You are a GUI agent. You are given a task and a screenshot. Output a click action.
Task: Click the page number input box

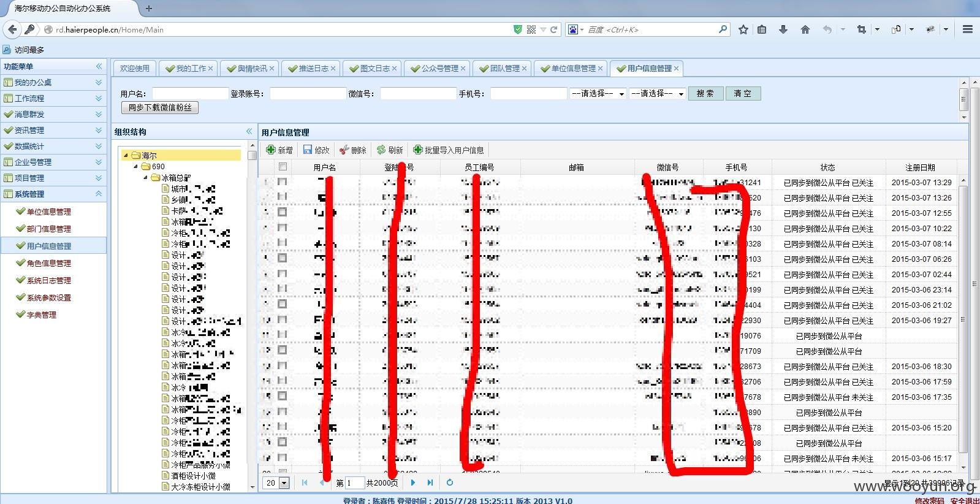[355, 483]
